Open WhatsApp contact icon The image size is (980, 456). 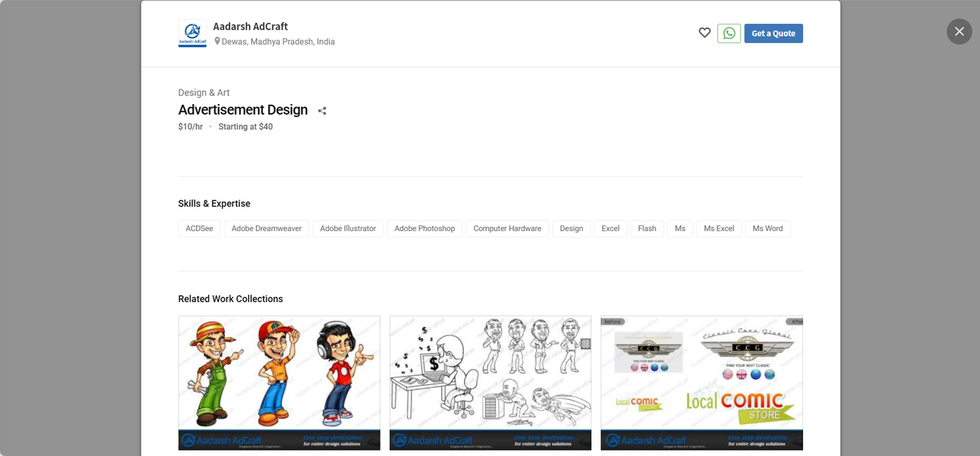point(729,33)
